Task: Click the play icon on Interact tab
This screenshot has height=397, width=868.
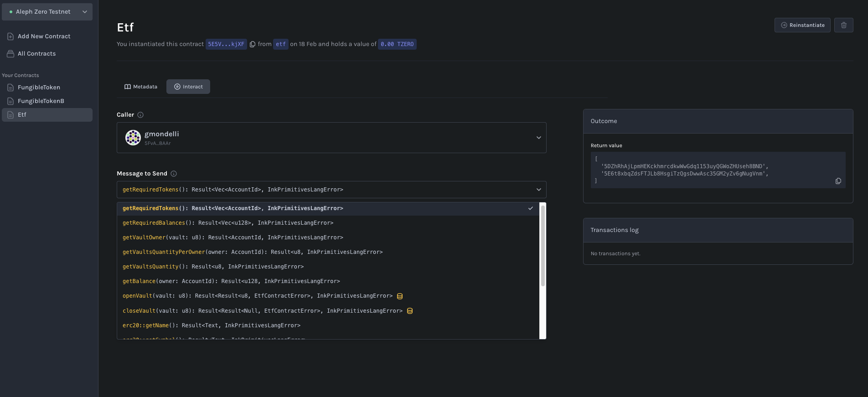Action: [177, 87]
